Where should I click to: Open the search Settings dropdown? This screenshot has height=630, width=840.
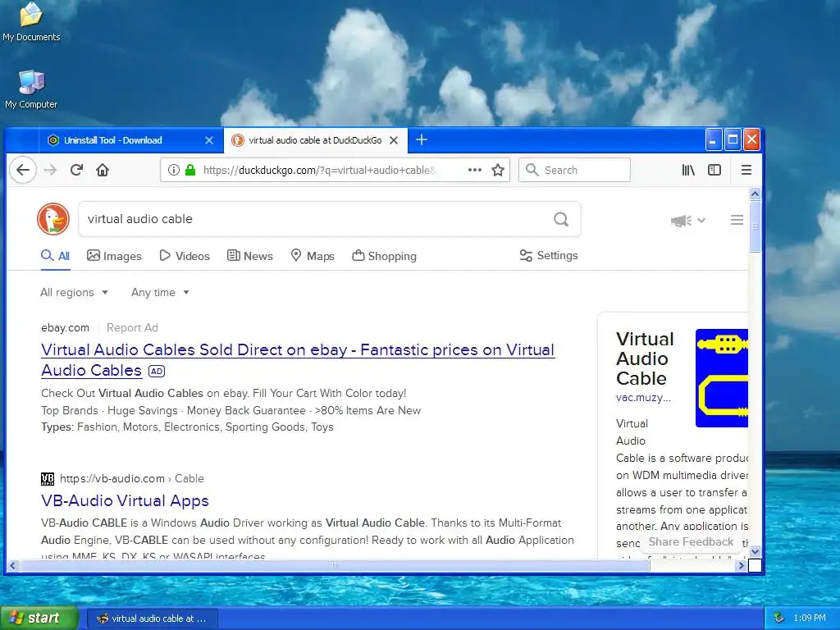pyautogui.click(x=549, y=256)
